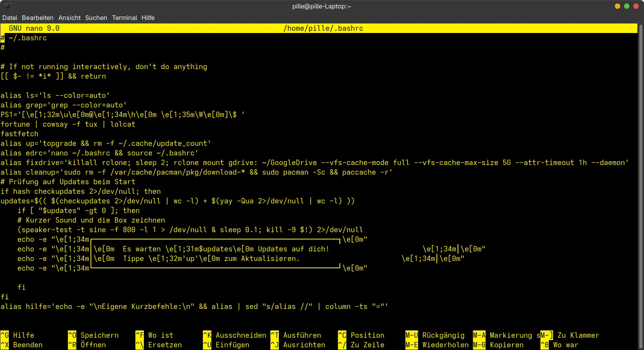Click the ^K Ausschneiden shortcut
This screenshot has width=644, height=350.
click(x=234, y=335)
